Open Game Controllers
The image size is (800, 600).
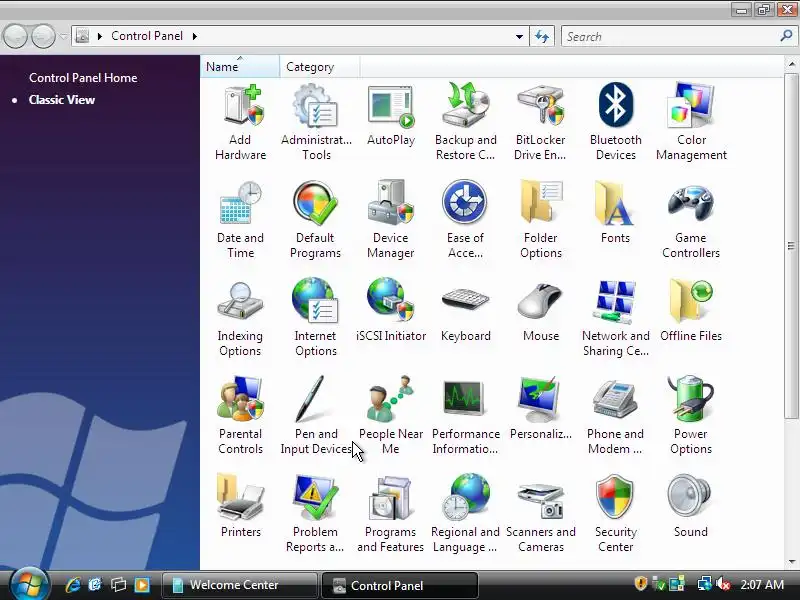pyautogui.click(x=691, y=220)
